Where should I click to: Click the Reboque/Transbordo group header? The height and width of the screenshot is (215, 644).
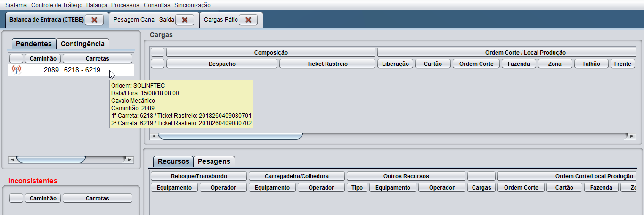[x=199, y=176]
